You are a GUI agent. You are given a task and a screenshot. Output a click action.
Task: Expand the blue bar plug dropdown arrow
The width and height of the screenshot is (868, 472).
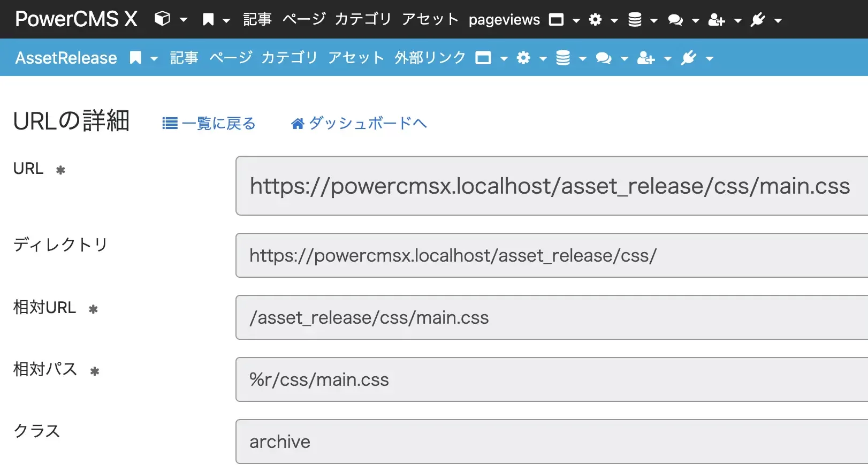[x=710, y=58]
